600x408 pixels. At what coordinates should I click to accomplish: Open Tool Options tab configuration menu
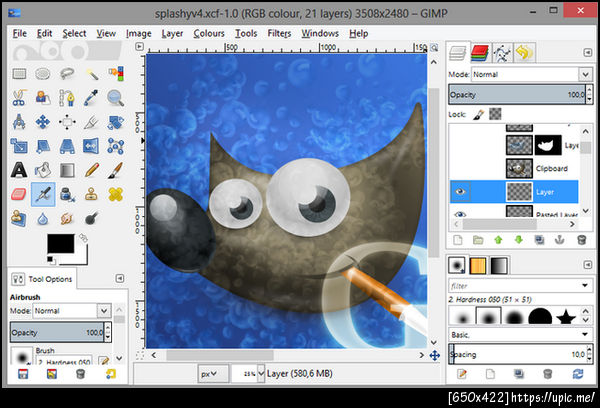click(120, 278)
